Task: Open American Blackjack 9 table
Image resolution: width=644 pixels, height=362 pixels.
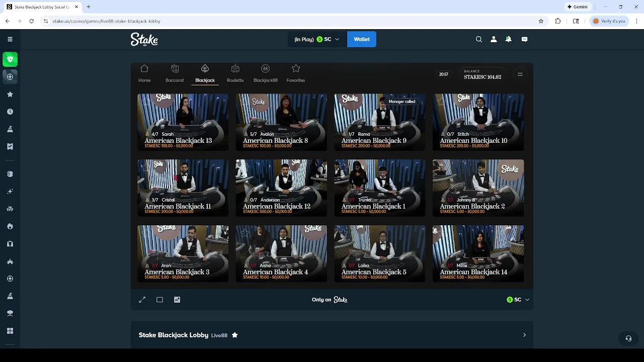Action: coord(380,122)
